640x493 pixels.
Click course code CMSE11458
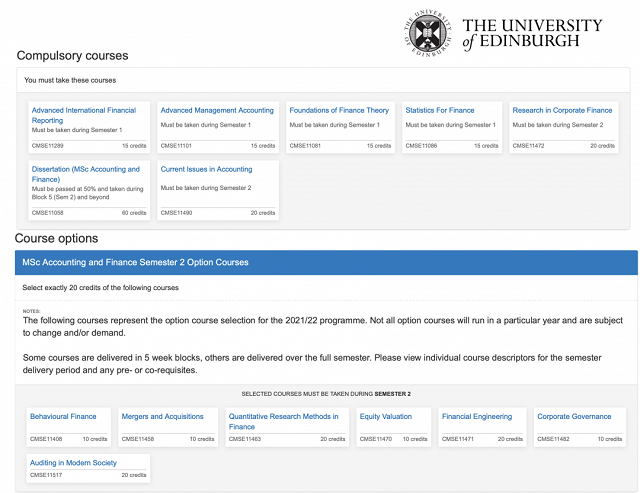coord(138,439)
